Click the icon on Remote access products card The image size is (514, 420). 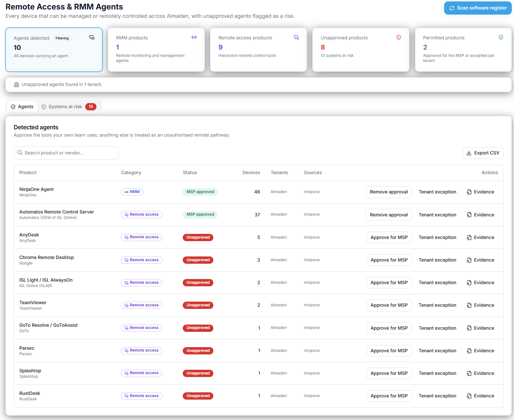tap(296, 37)
